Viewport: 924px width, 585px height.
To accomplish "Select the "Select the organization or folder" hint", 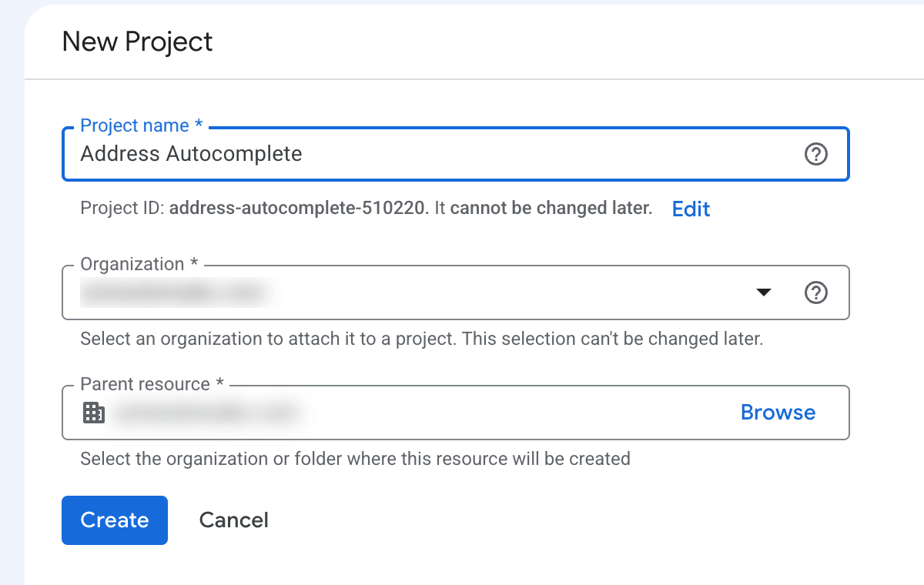I will (355, 459).
